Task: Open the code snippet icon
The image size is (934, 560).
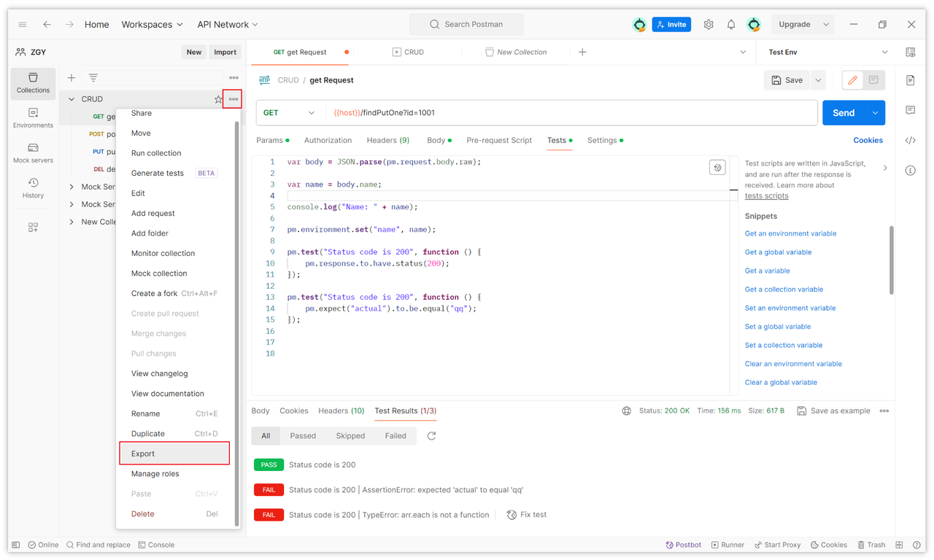Action: click(x=911, y=140)
